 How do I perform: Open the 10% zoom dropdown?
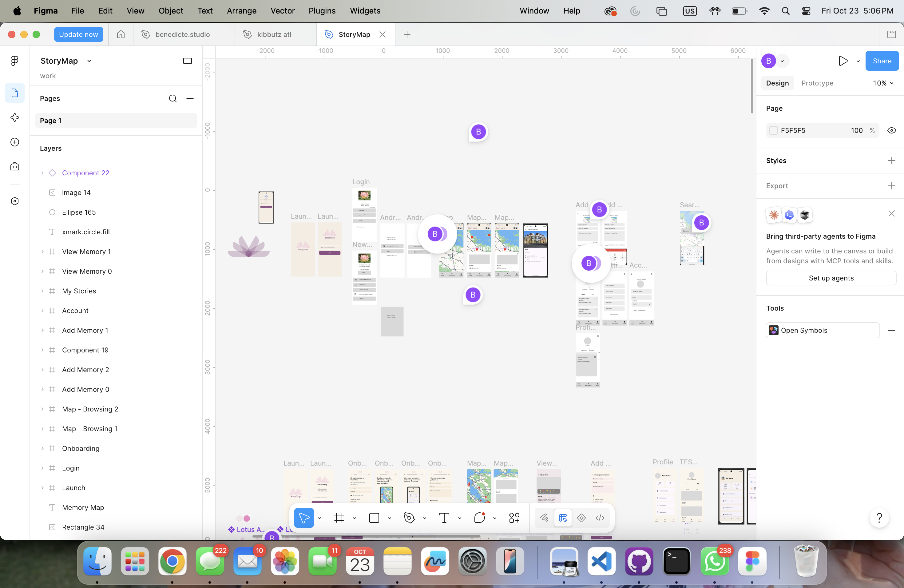click(883, 83)
